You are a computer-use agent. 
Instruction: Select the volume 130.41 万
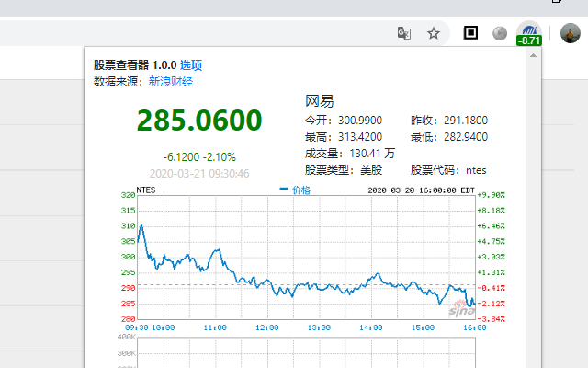[x=372, y=154]
